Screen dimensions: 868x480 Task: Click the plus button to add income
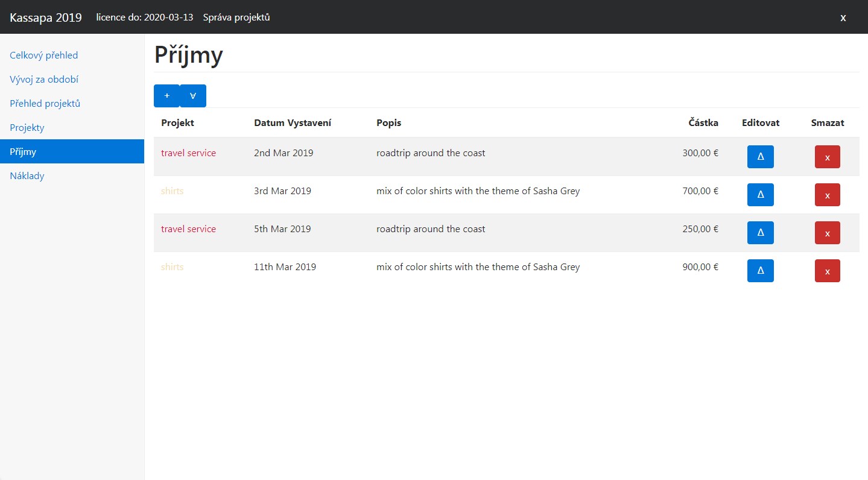click(x=166, y=96)
